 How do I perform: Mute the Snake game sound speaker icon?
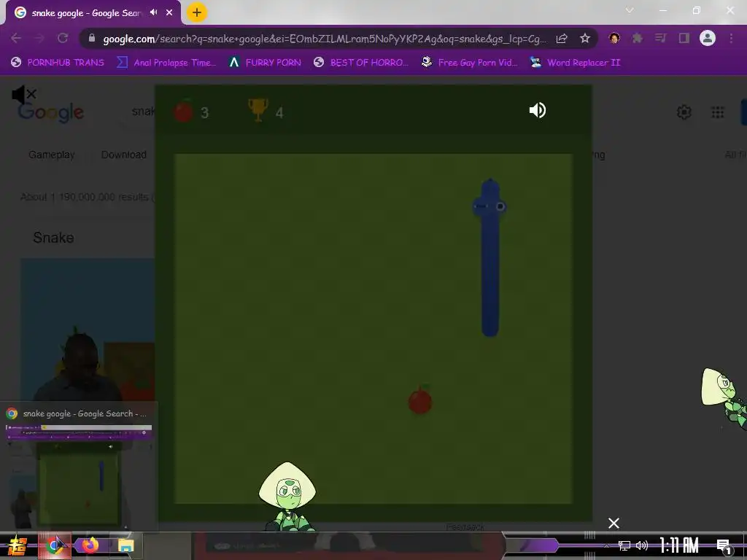538,111
